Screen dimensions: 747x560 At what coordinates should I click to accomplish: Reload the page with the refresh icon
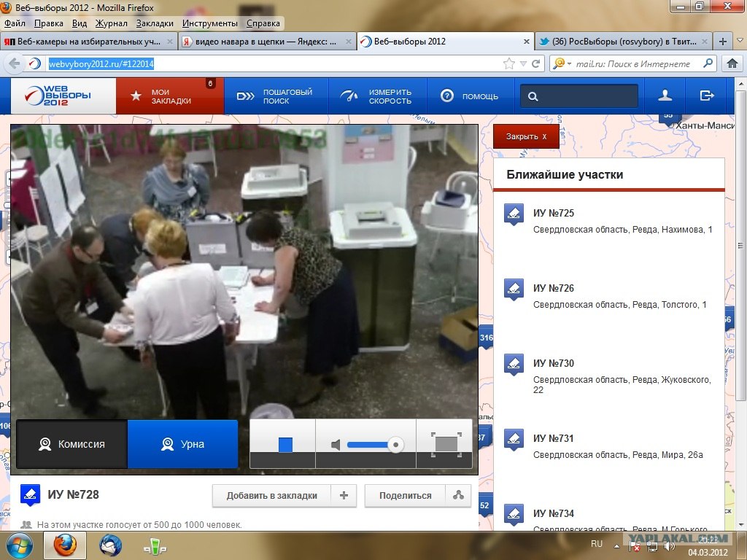pos(536,64)
